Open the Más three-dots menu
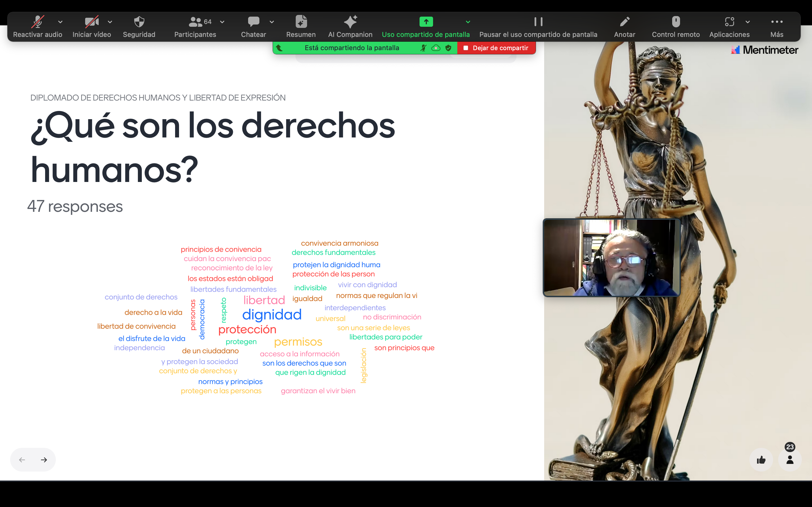 click(x=776, y=22)
